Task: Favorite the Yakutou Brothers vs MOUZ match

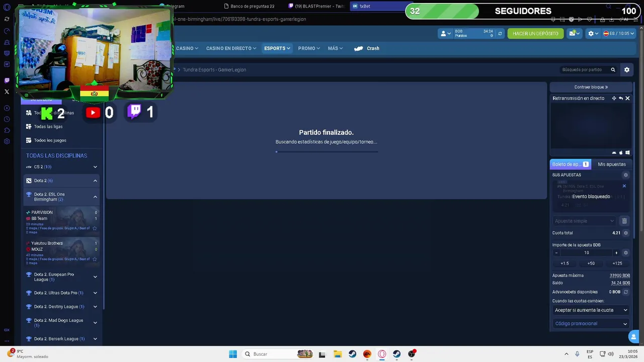Action: point(95,259)
